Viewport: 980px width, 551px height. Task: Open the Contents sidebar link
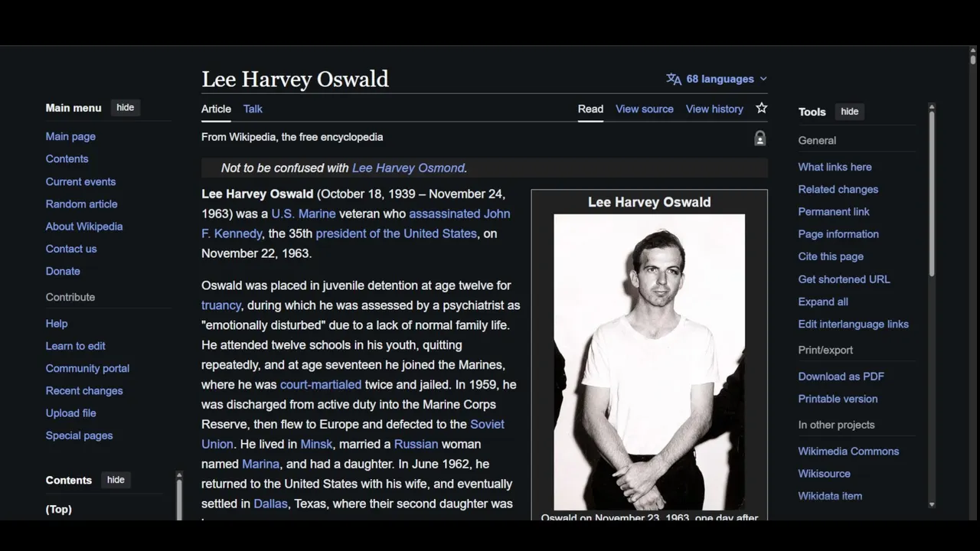click(x=67, y=158)
